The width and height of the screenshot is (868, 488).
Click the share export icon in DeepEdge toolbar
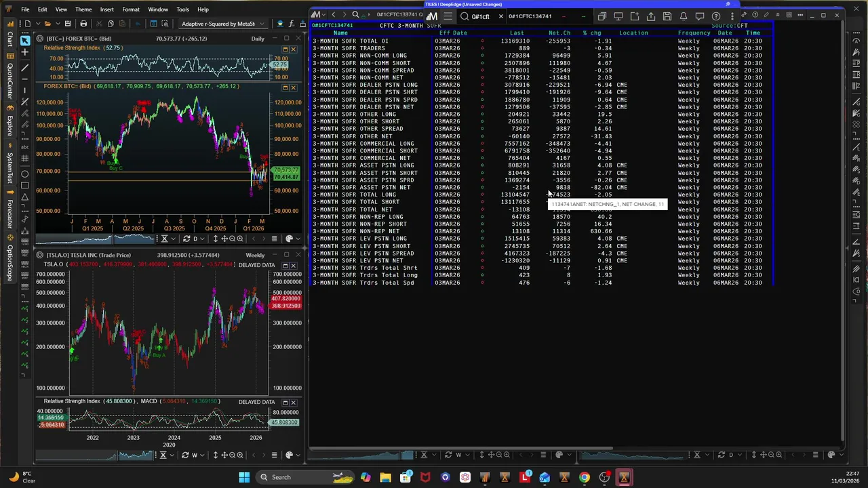tap(651, 16)
